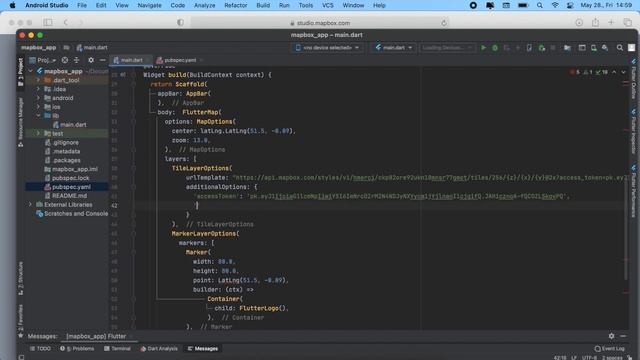Viewport: 640px width, 360px height.
Task: Expand test folder
Action: coord(38,133)
